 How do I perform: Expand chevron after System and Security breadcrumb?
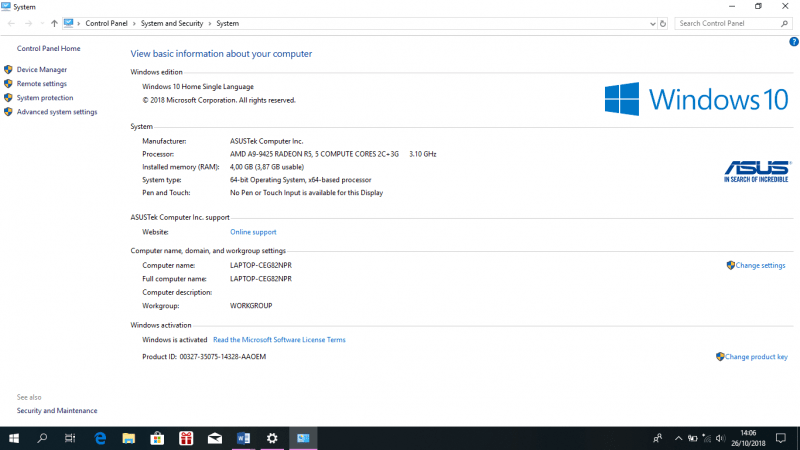[x=210, y=23]
